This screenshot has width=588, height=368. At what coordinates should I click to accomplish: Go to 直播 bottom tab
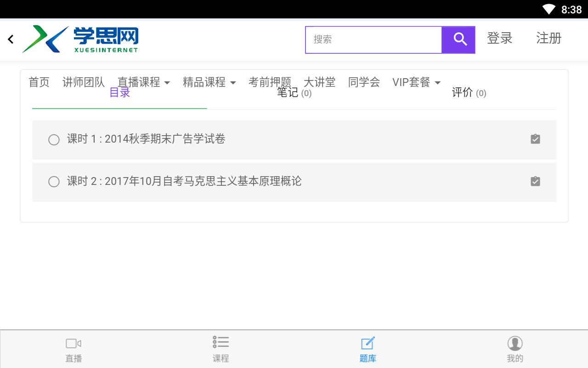(73, 350)
